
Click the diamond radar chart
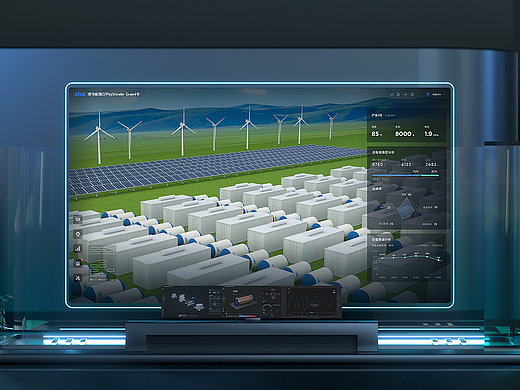tap(406, 209)
